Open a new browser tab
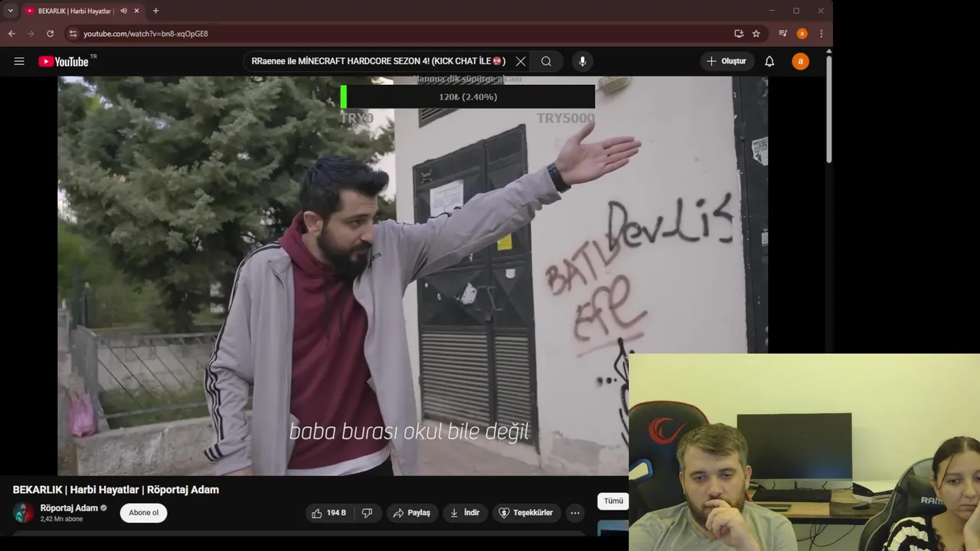This screenshot has width=980, height=551. tap(156, 11)
